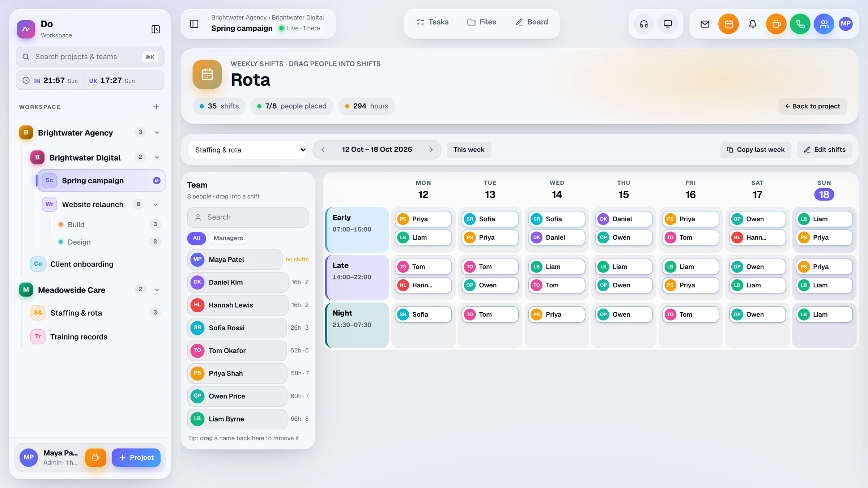This screenshot has height=488, width=868.
Task: Select Maya Patel in the team list
Action: 235,260
